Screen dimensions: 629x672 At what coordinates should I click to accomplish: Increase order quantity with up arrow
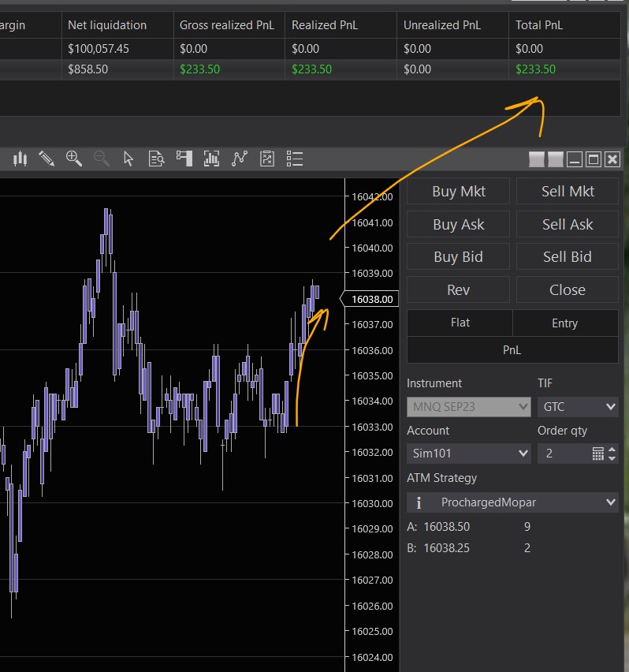[612, 449]
